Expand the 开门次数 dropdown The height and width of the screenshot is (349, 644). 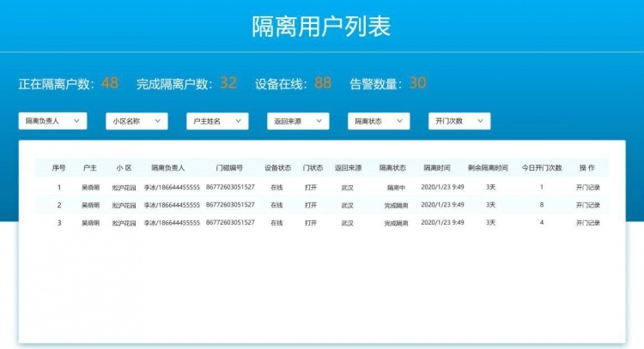pyautogui.click(x=459, y=122)
